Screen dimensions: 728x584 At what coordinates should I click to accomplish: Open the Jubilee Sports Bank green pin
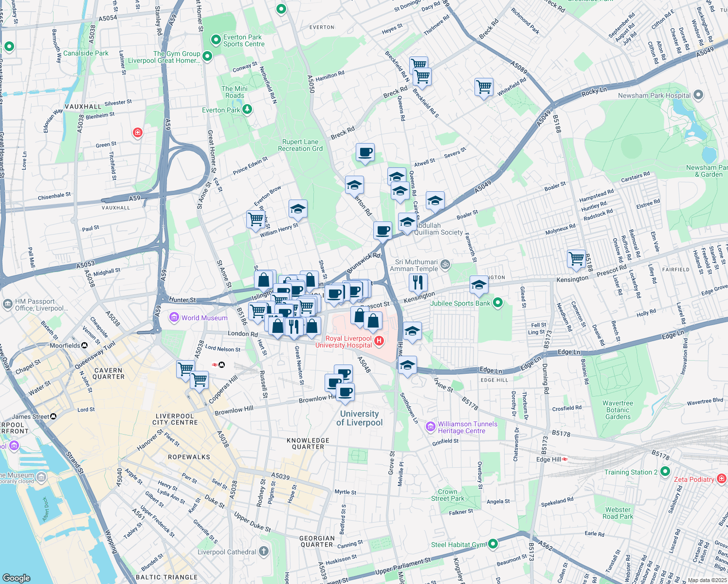(497, 303)
